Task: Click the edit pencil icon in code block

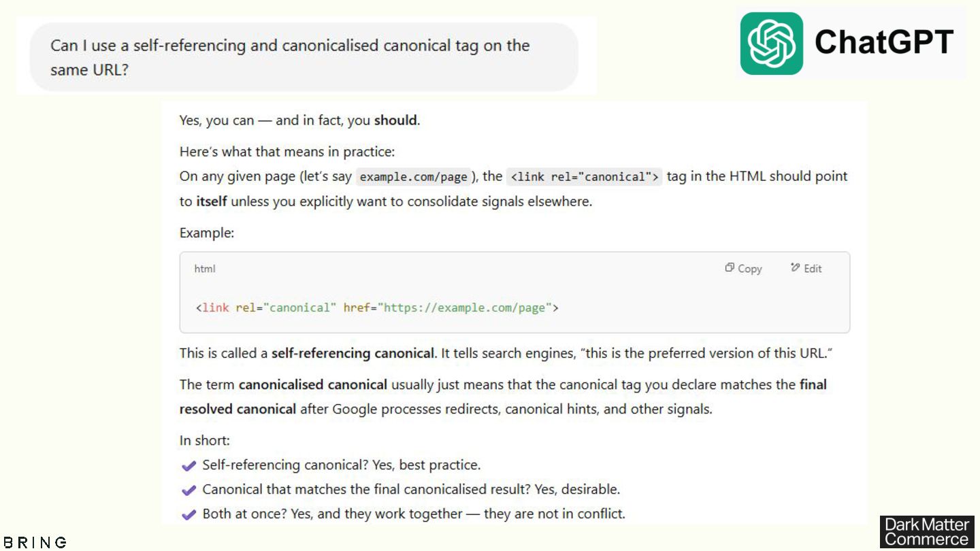Action: [795, 268]
